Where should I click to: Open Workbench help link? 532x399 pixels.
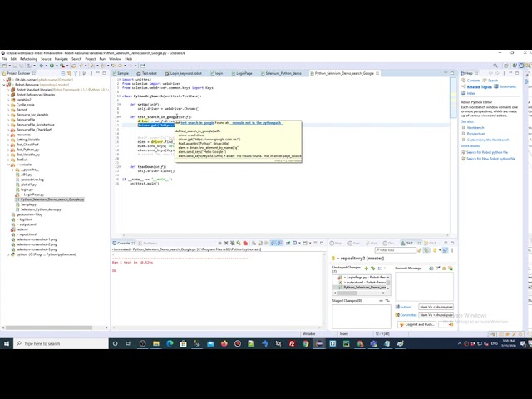coord(475,128)
